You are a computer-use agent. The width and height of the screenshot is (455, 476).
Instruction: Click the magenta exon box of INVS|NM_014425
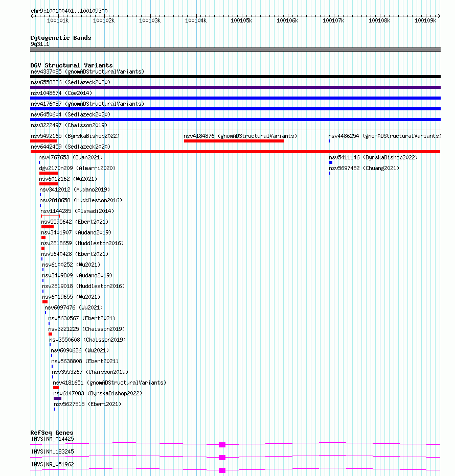[x=222, y=445]
